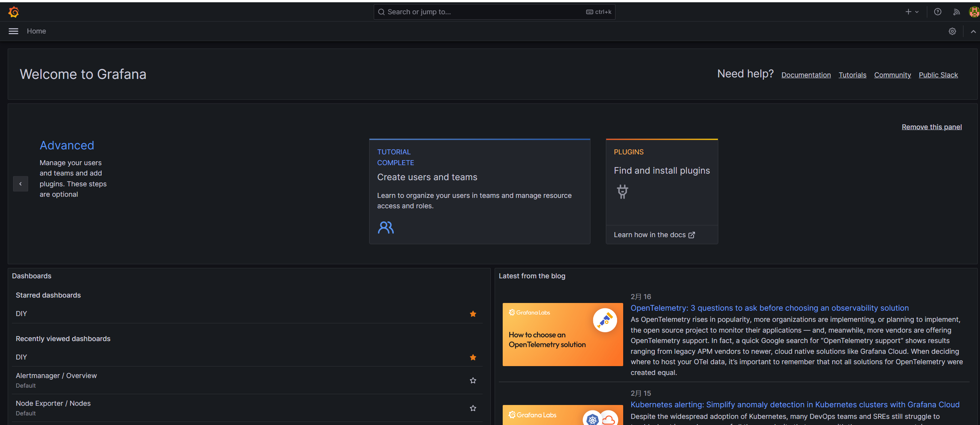This screenshot has height=425, width=980.
Task: Collapse the top bar with chevron
Action: click(973, 32)
